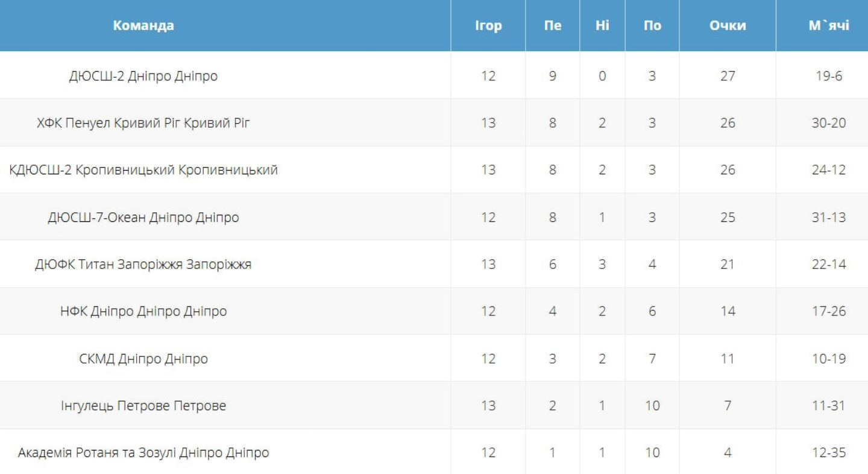Click the По losses column header
This screenshot has width=868, height=474.
tap(652, 25)
